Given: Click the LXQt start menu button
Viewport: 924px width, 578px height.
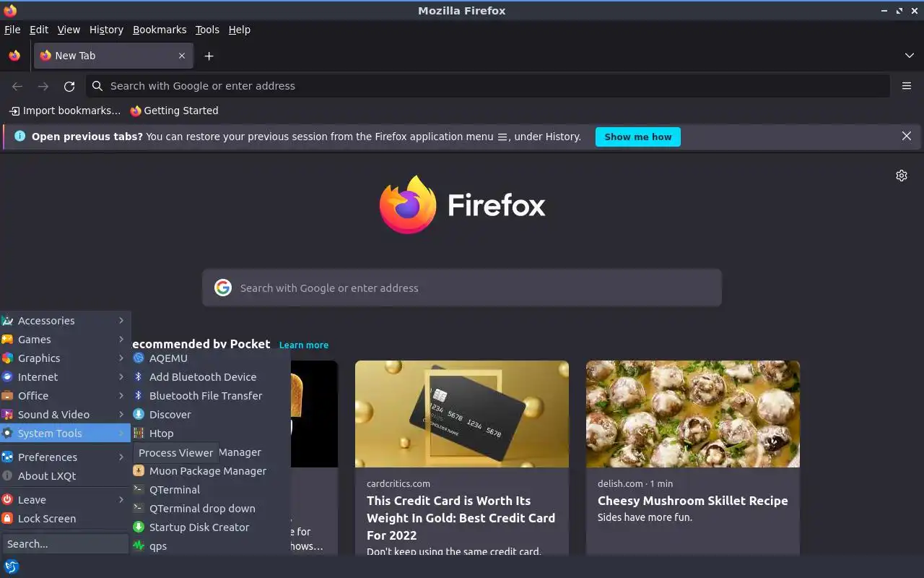Looking at the screenshot, I should point(12,566).
